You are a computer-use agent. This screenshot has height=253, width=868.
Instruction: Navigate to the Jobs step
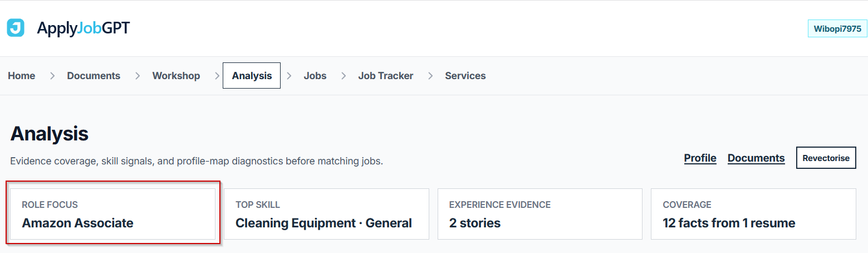coord(315,76)
